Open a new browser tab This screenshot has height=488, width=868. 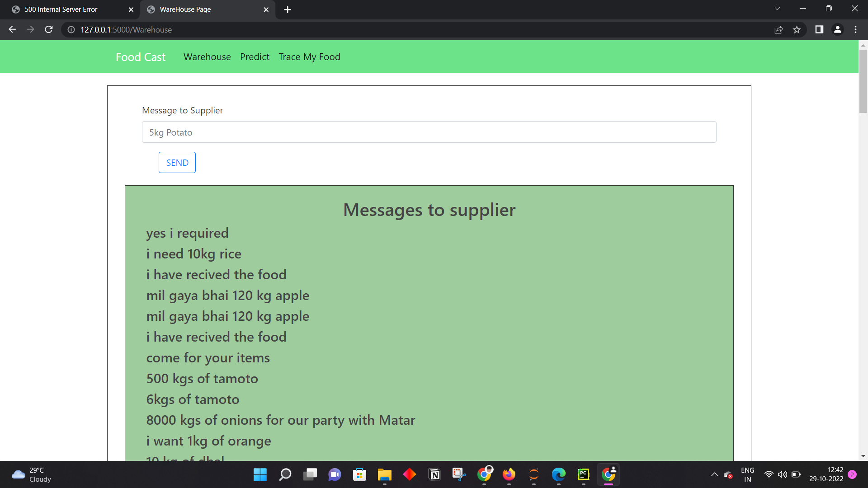tap(288, 9)
